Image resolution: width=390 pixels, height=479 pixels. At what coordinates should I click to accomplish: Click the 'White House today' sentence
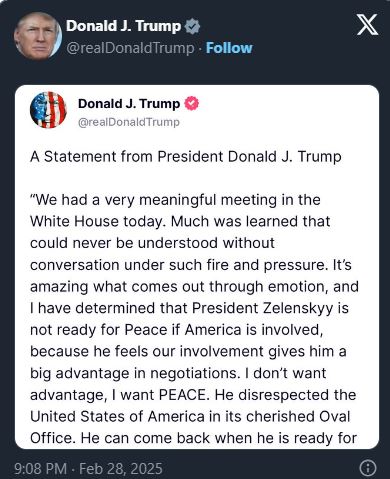pos(97,222)
